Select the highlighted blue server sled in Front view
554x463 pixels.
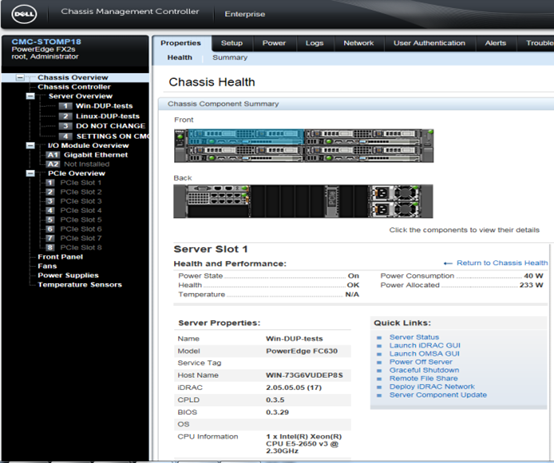246,137
